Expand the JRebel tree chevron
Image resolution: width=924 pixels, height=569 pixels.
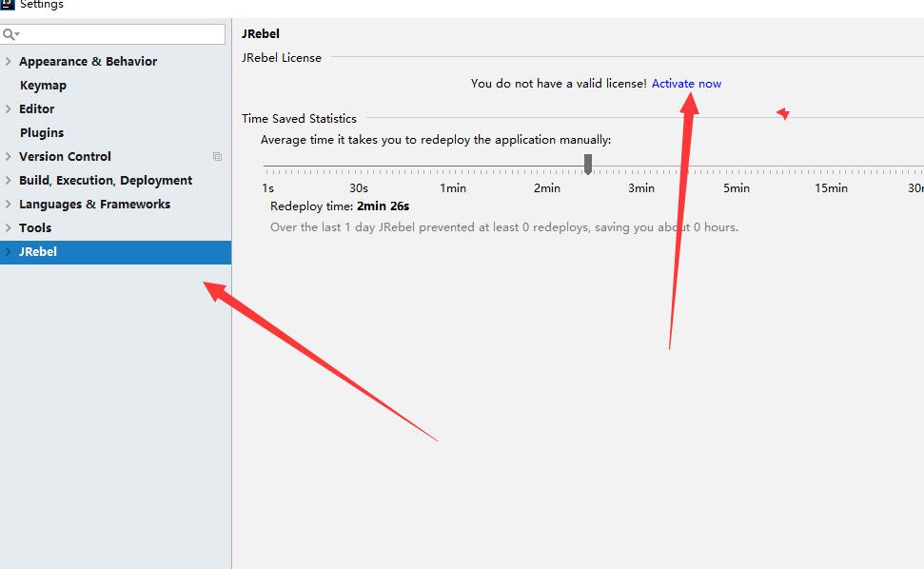click(x=9, y=251)
